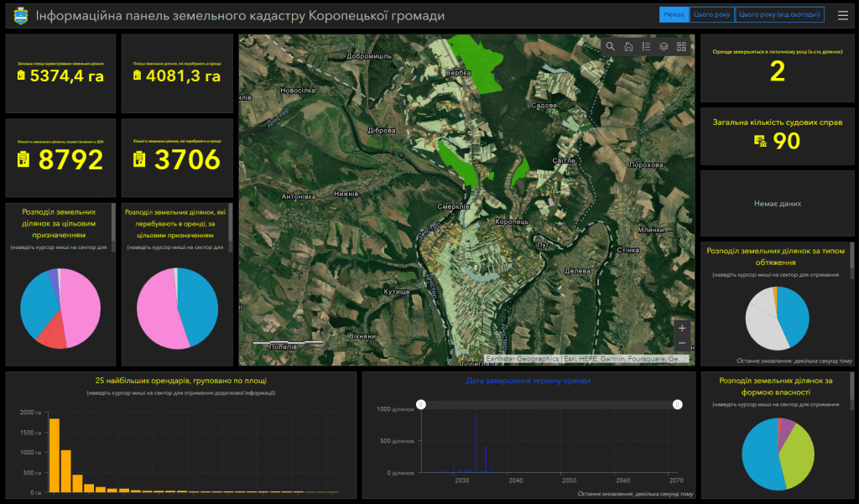The width and height of the screenshot is (859, 504).
Task: Zoom out on the map
Action: [x=682, y=343]
